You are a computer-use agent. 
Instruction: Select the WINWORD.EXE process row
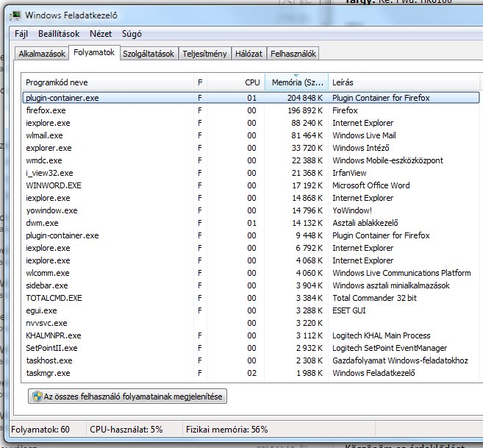[x=53, y=185]
